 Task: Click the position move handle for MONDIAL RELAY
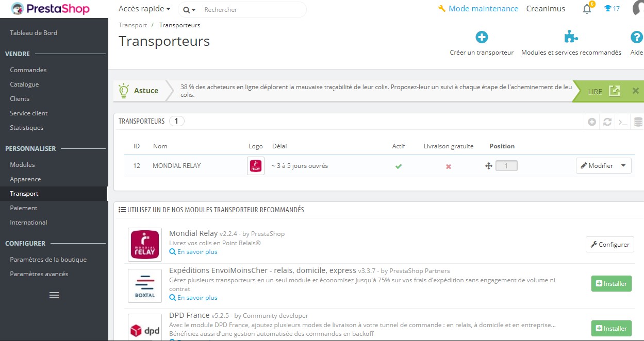tap(489, 166)
